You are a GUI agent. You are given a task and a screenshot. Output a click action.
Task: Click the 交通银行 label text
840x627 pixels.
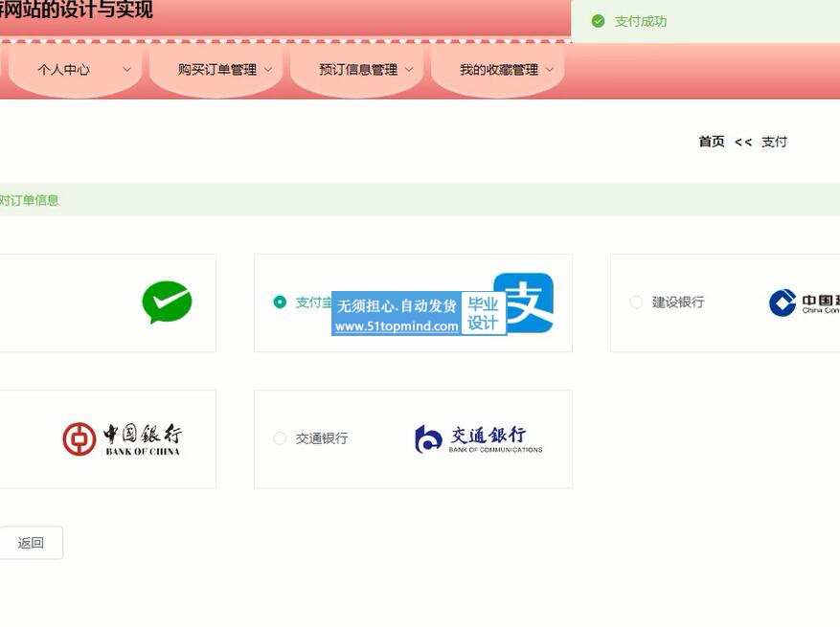coord(322,439)
